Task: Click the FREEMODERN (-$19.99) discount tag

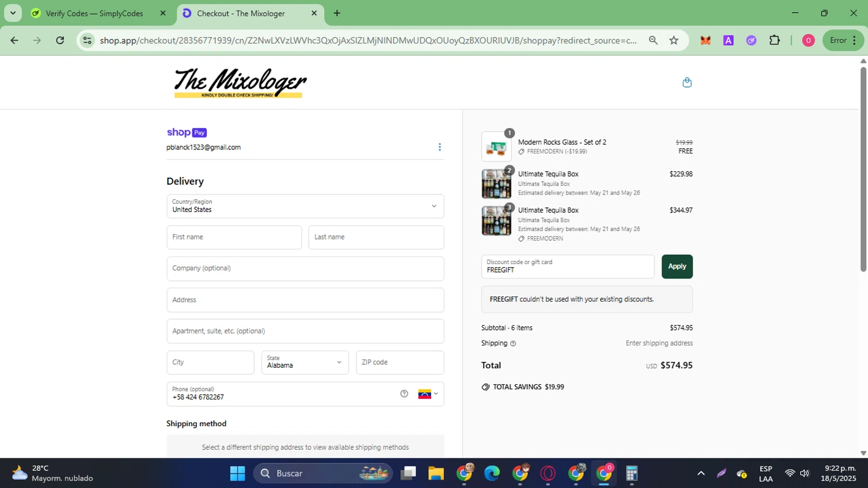Action: pyautogui.click(x=553, y=152)
